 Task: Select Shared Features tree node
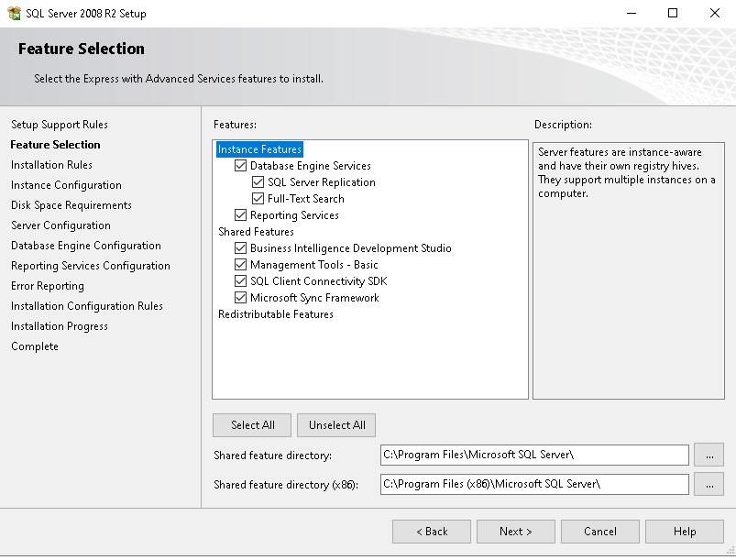256,231
